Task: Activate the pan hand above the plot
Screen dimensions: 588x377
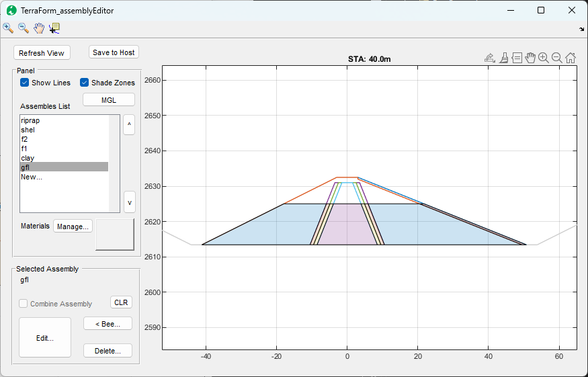Action: tap(530, 58)
